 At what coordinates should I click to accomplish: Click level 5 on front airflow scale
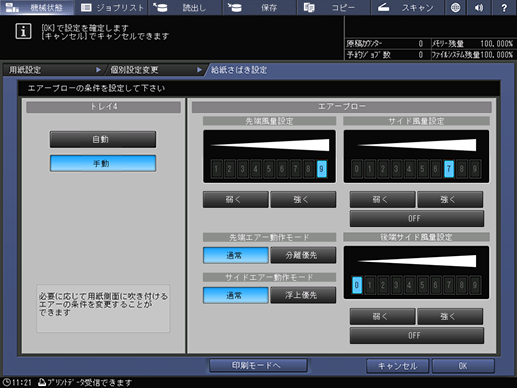(269, 169)
